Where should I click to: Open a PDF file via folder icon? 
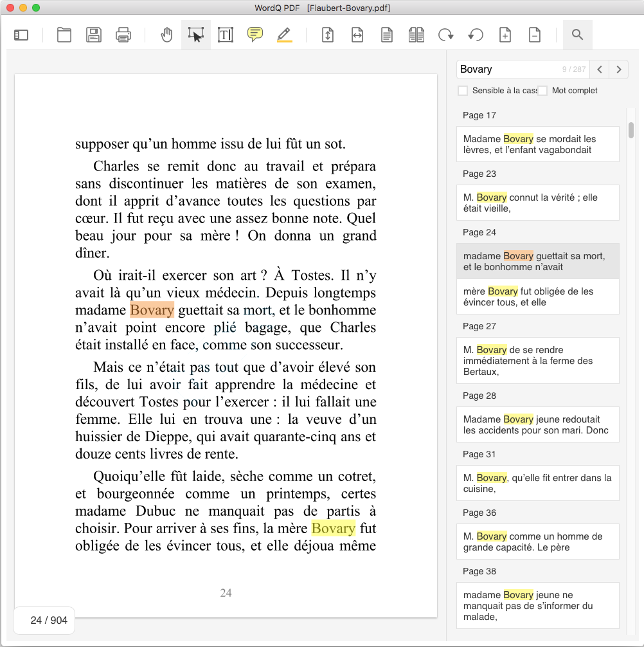[x=64, y=35]
